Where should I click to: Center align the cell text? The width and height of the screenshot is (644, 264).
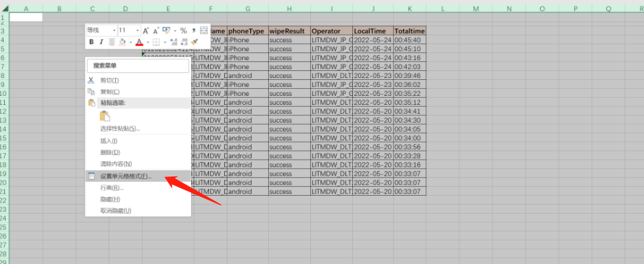point(112,42)
